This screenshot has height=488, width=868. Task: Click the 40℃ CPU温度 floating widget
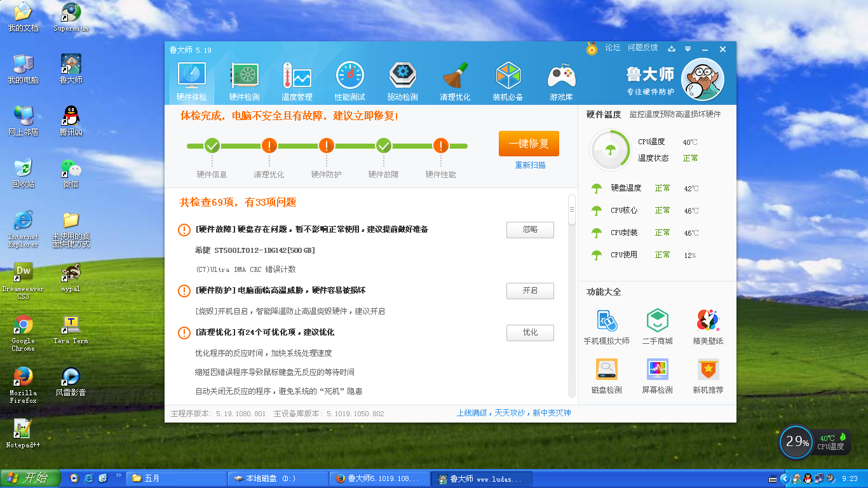(x=832, y=442)
